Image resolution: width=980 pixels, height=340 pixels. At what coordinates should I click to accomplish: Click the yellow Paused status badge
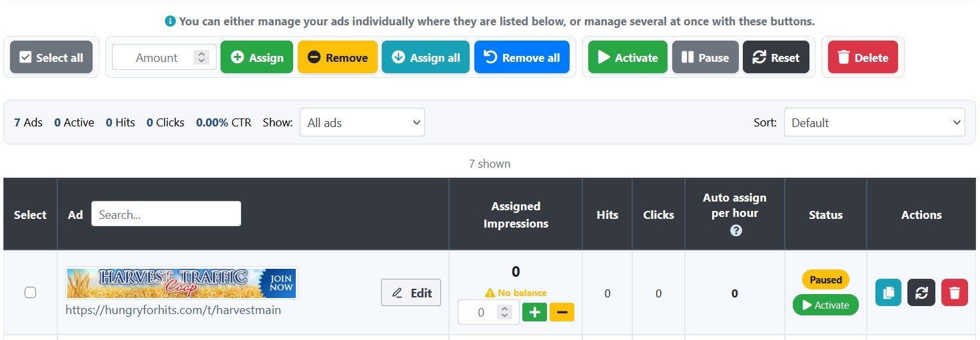point(825,279)
